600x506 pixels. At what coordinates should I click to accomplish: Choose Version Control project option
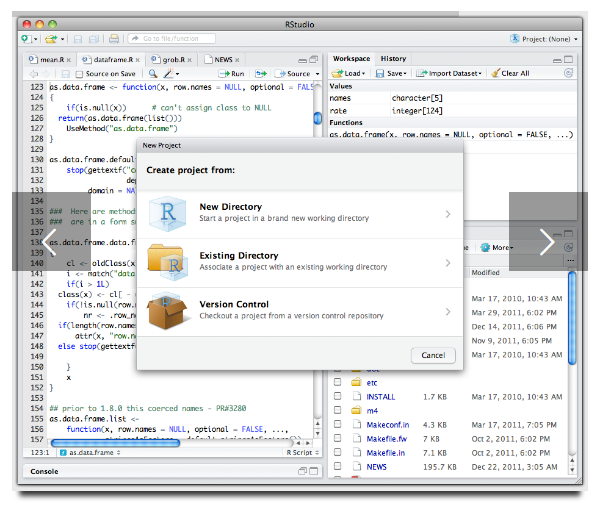300,312
